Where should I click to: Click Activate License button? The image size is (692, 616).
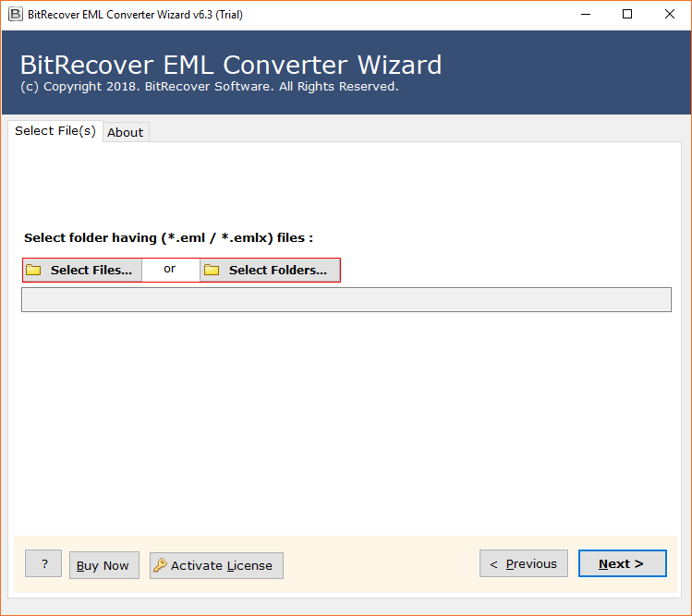(x=216, y=565)
